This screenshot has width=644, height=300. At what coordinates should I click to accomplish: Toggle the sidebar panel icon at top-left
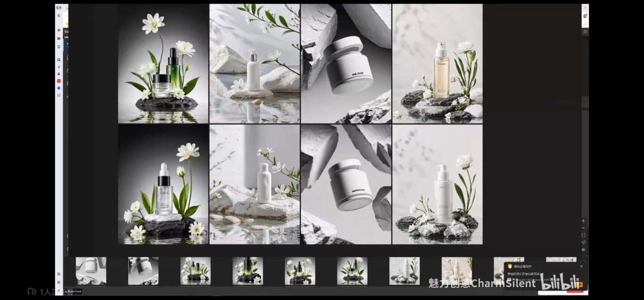[59, 8]
